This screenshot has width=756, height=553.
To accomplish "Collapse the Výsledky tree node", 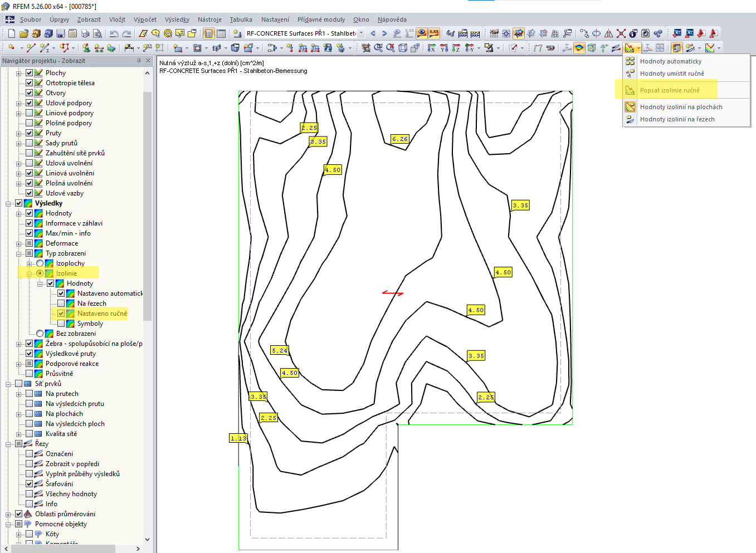I will click(8, 203).
